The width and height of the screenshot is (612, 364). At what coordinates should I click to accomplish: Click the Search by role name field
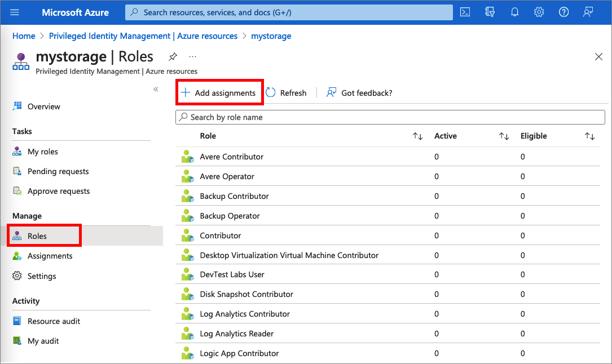pos(390,117)
